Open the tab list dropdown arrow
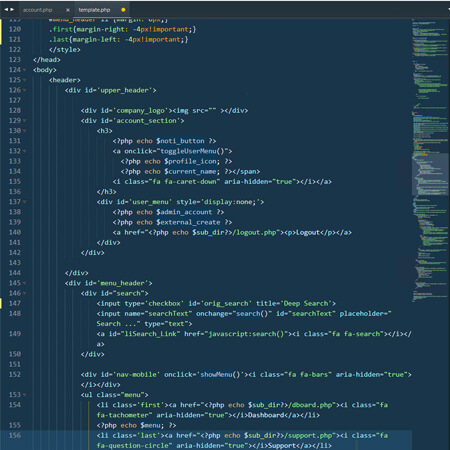 click(x=448, y=10)
